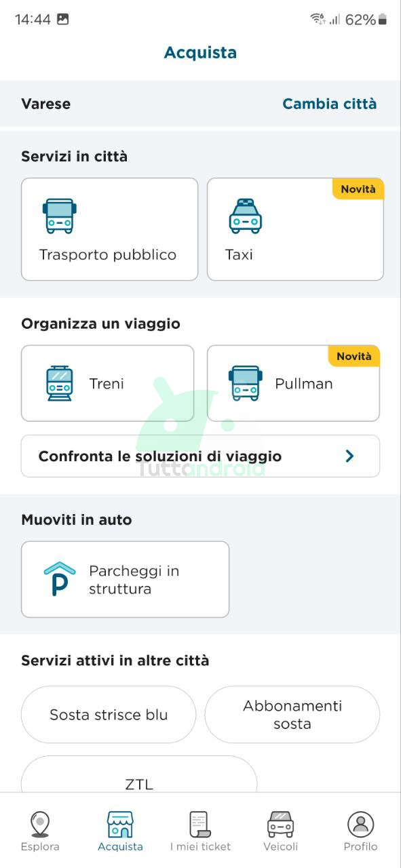The height and width of the screenshot is (868, 401).
Task: Tap the Trasporto pubblico bus icon
Action: (x=59, y=216)
